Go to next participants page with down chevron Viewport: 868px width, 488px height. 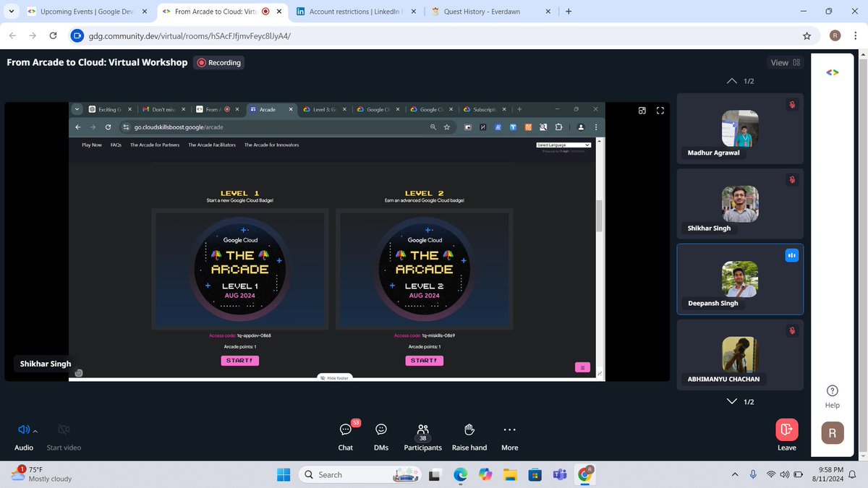tap(733, 401)
